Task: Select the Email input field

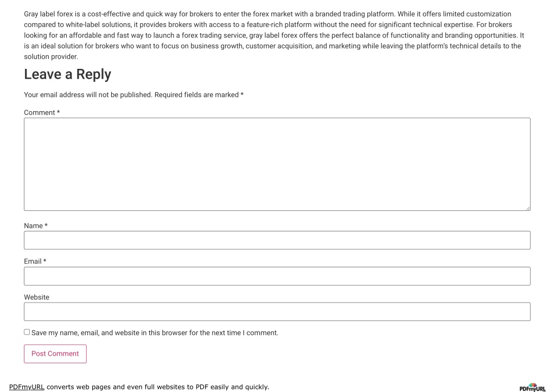Action: tap(277, 276)
